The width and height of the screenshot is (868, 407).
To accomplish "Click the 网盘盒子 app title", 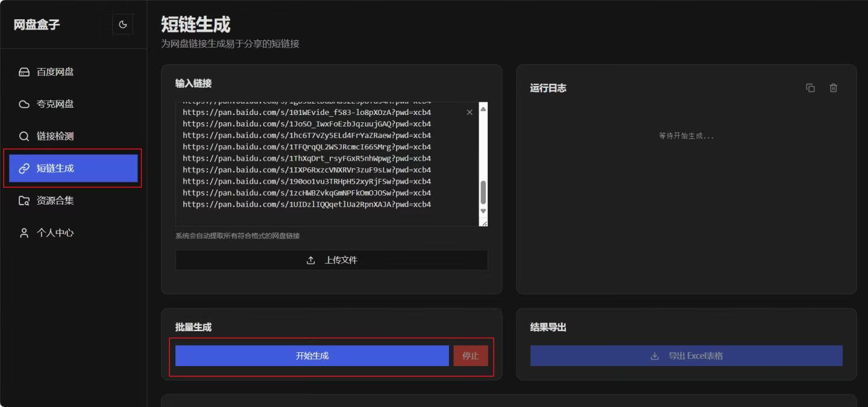I will click(x=37, y=25).
